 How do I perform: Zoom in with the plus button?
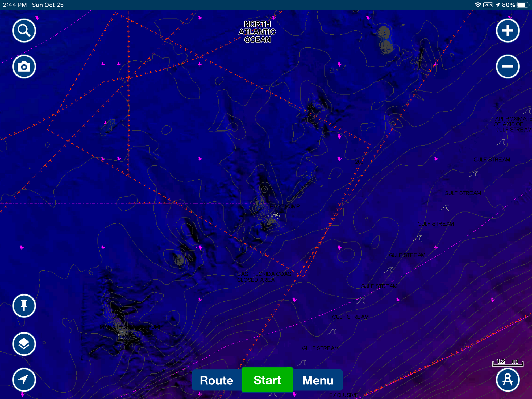click(508, 31)
